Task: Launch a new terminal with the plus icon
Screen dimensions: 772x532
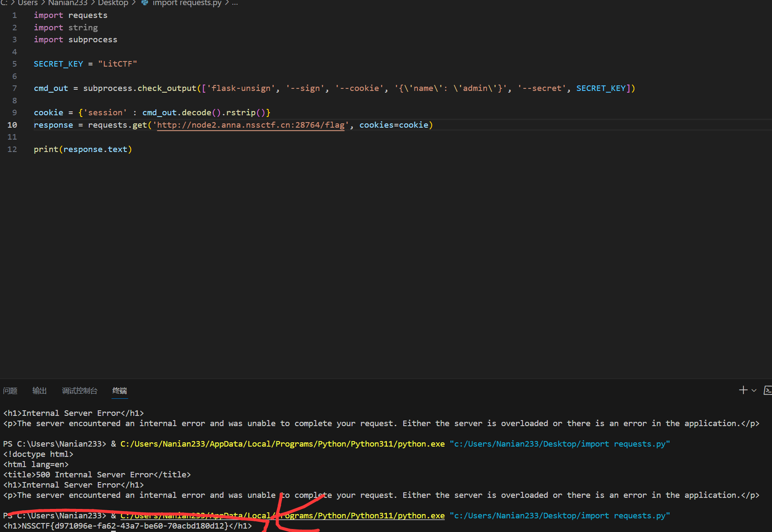Action: [x=743, y=390]
